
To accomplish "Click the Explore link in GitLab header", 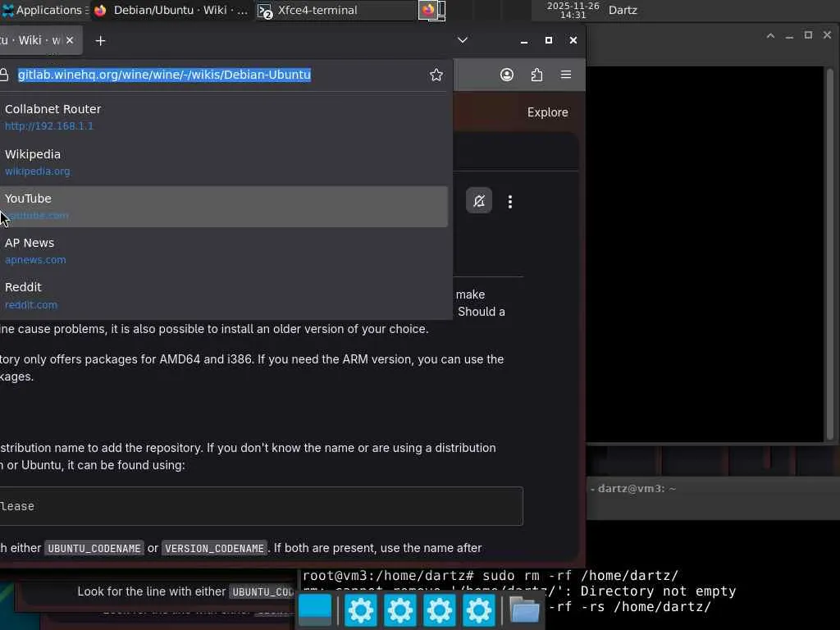I will [547, 112].
